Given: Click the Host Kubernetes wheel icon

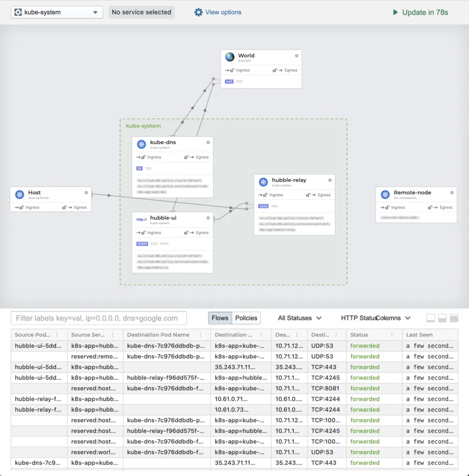Looking at the screenshot, I should point(20,194).
